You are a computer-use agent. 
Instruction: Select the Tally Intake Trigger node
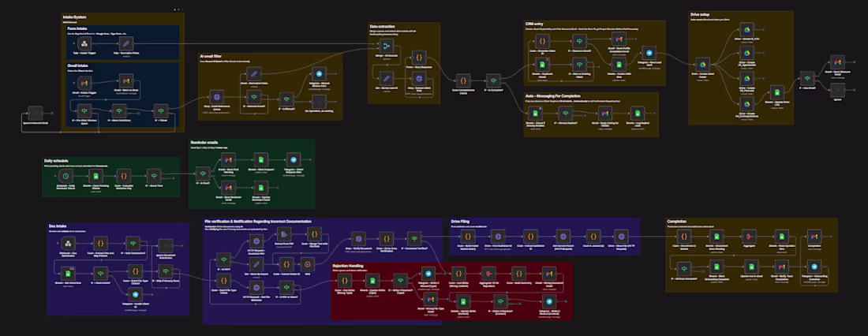point(84,43)
